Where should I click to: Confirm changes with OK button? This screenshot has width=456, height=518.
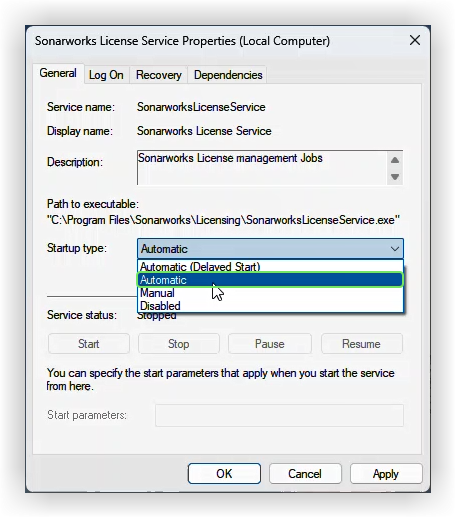point(224,474)
